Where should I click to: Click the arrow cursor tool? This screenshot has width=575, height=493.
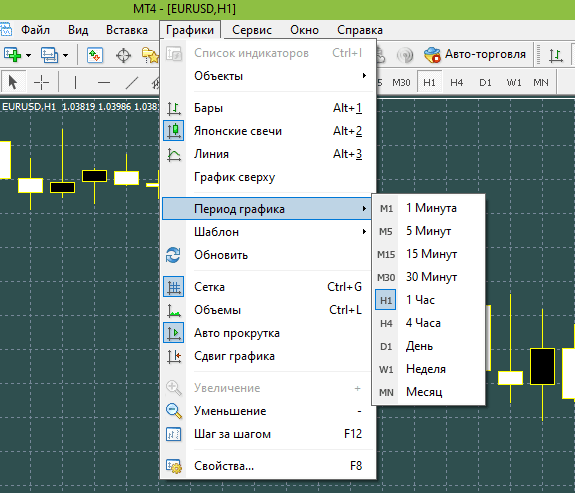click(13, 82)
